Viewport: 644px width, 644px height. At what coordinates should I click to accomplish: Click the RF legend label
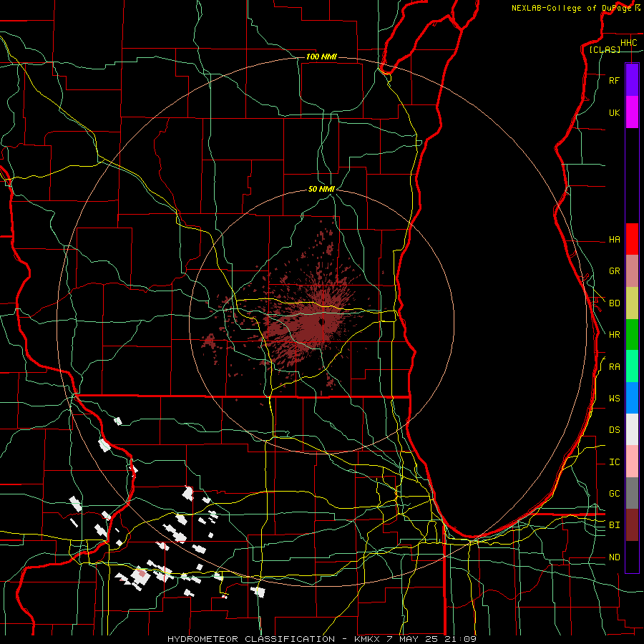614,80
